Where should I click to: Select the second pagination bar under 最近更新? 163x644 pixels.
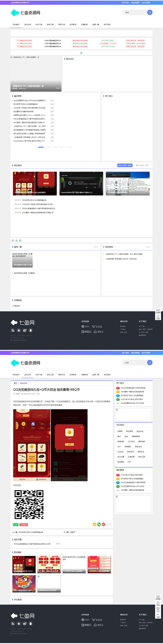pos(48,147)
